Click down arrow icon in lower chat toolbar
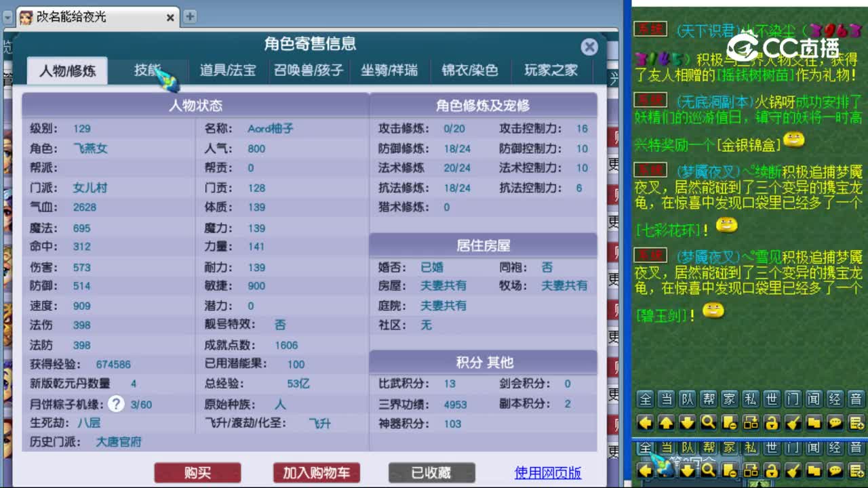Image resolution: width=868 pixels, height=488 pixels. point(688,470)
